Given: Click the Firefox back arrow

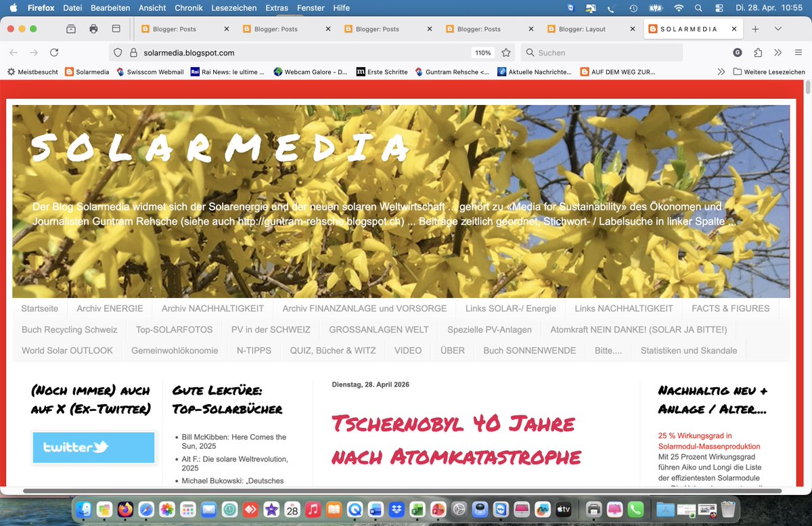Looking at the screenshot, I should [x=14, y=53].
